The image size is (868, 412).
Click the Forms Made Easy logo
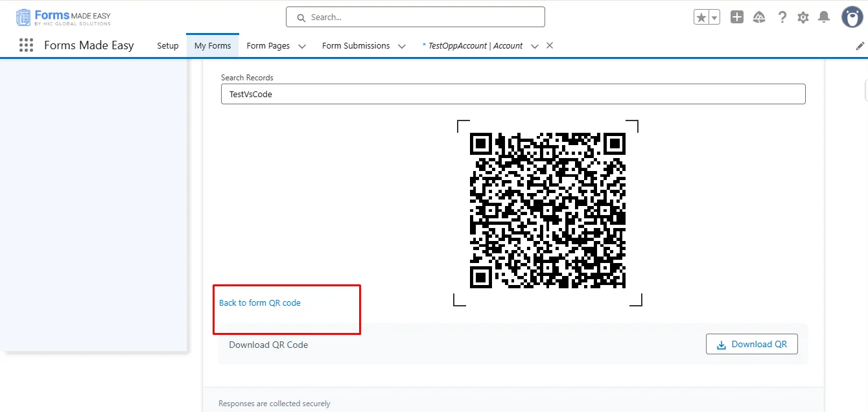click(x=64, y=17)
